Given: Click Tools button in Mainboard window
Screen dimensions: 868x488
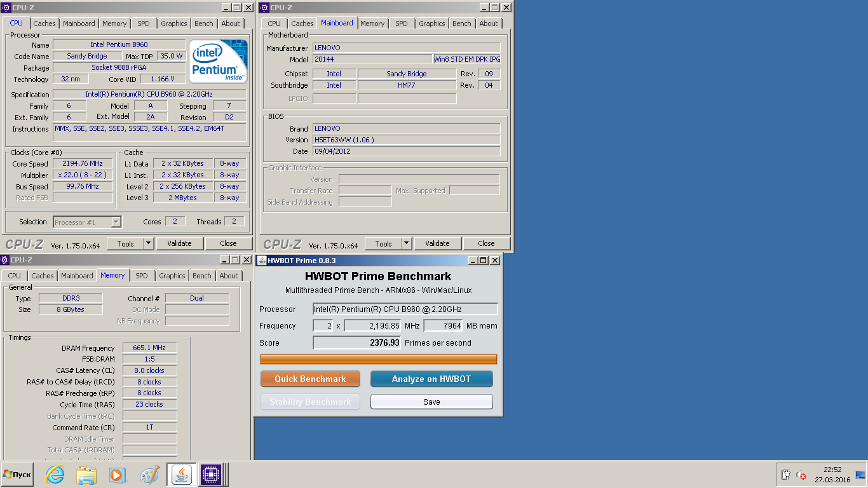Looking at the screenshot, I should 383,243.
